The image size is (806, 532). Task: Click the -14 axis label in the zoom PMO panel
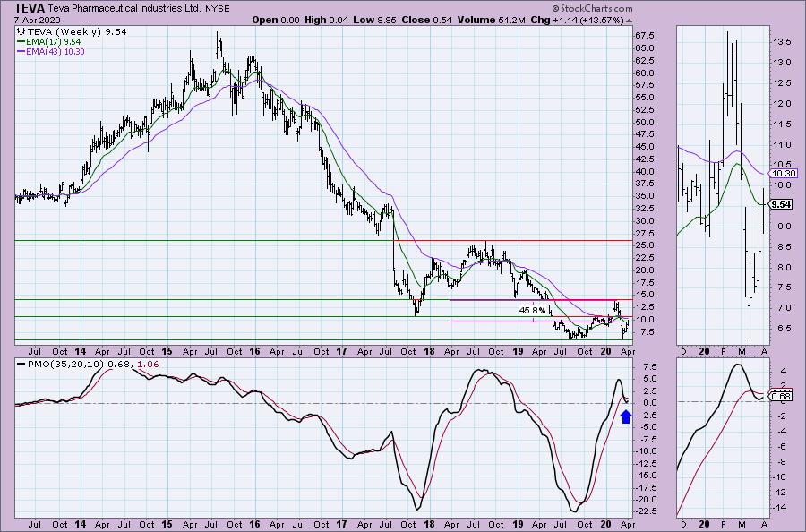[780, 507]
